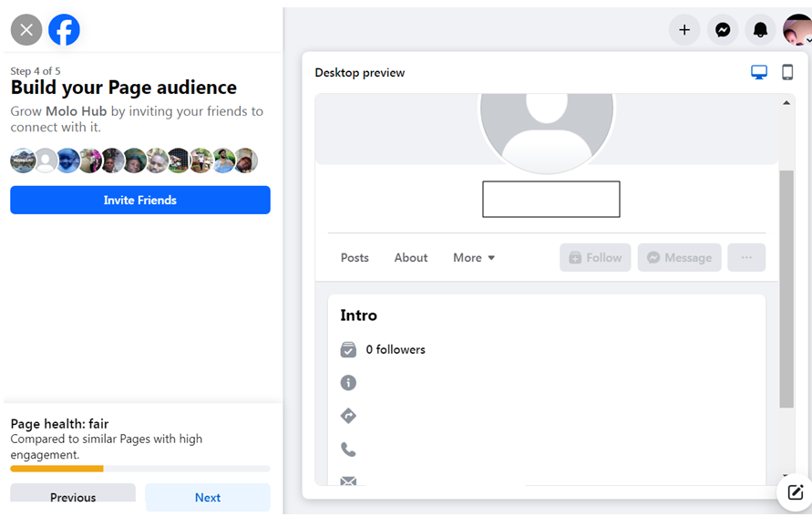The image size is (812, 517).
Task: Open the notifications bell
Action: (x=760, y=30)
